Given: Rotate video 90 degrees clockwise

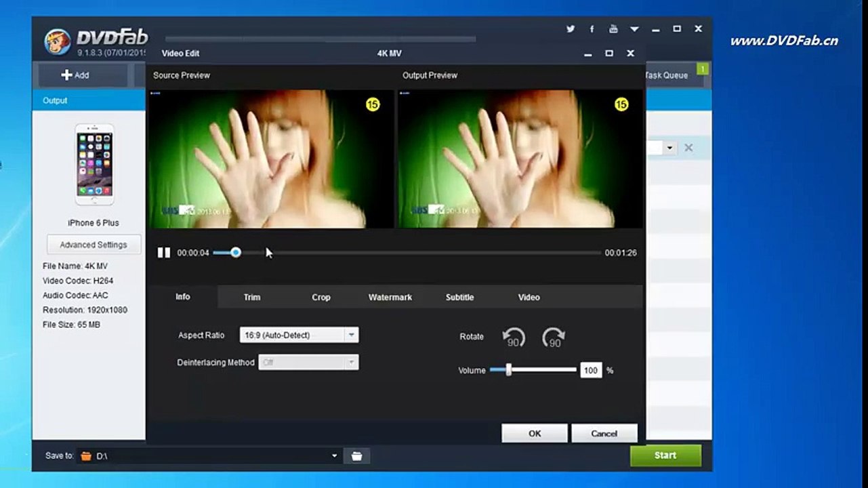Looking at the screenshot, I should 554,337.
